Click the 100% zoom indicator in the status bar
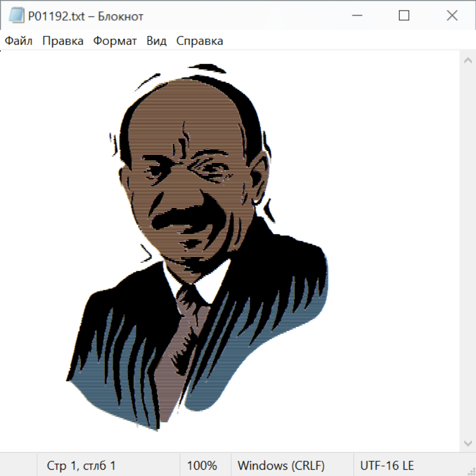This screenshot has width=476, height=476. pyautogui.click(x=202, y=465)
